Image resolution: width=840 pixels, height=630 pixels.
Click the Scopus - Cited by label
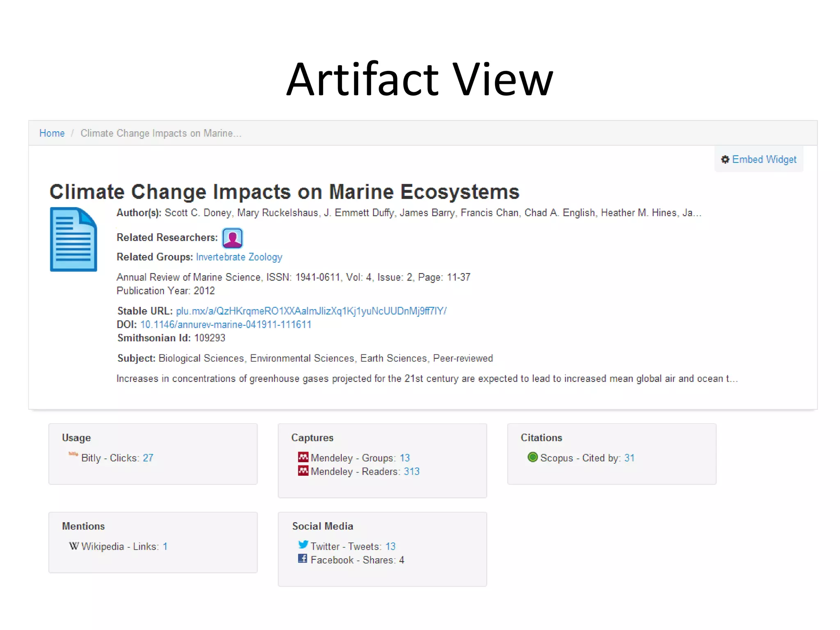581,458
